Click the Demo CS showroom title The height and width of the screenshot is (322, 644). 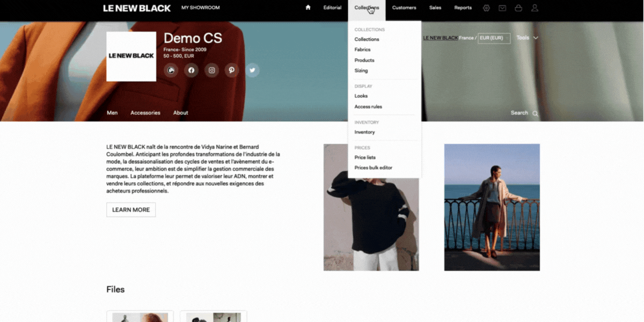[x=193, y=38]
